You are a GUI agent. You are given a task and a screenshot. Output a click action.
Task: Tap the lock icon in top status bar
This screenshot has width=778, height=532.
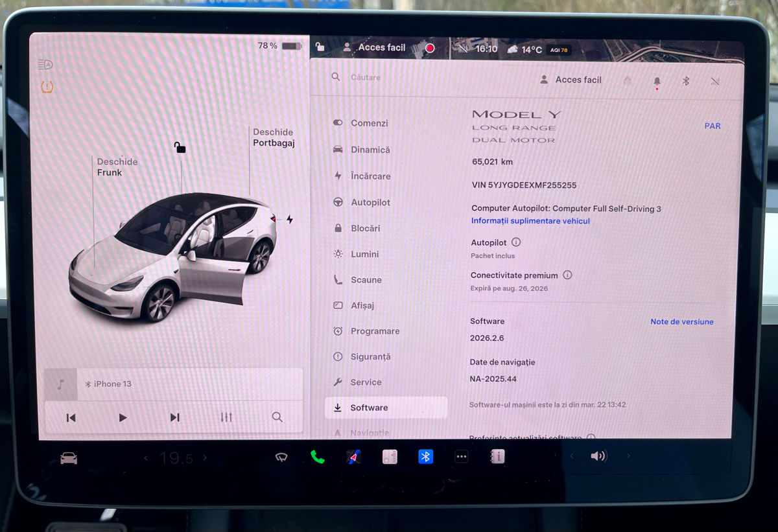[320, 47]
